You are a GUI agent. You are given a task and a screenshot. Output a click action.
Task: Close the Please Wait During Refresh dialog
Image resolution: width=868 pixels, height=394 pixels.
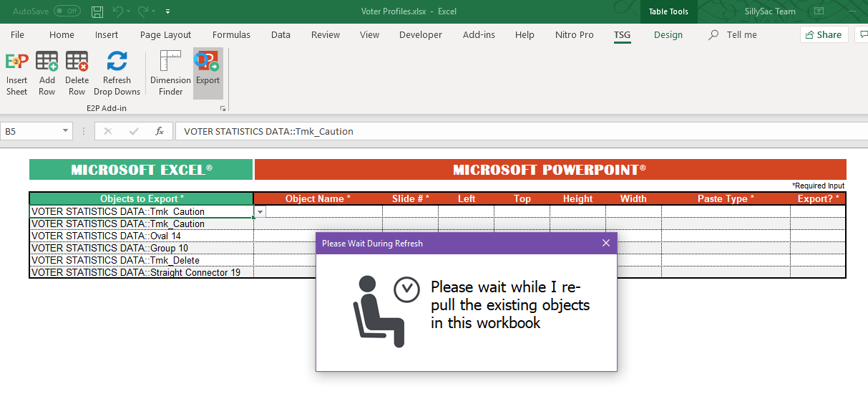pyautogui.click(x=606, y=243)
